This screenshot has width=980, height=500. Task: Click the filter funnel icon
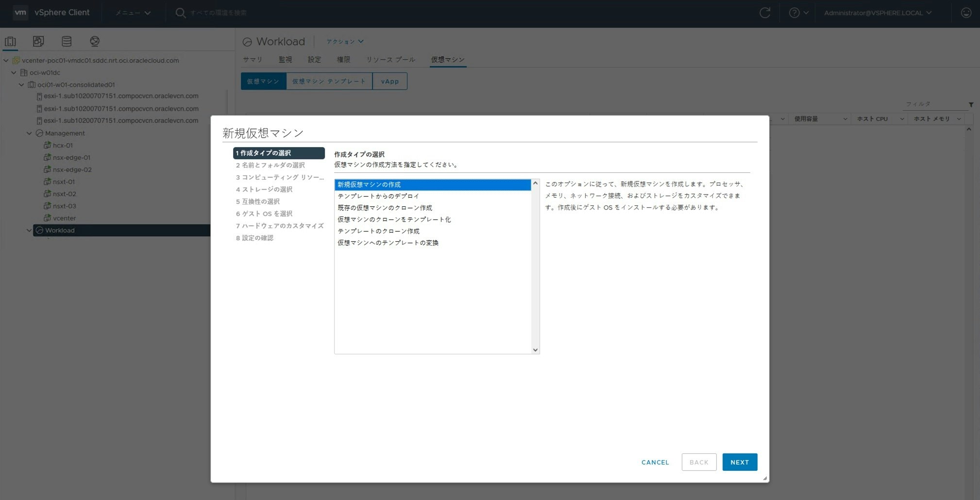coord(971,105)
